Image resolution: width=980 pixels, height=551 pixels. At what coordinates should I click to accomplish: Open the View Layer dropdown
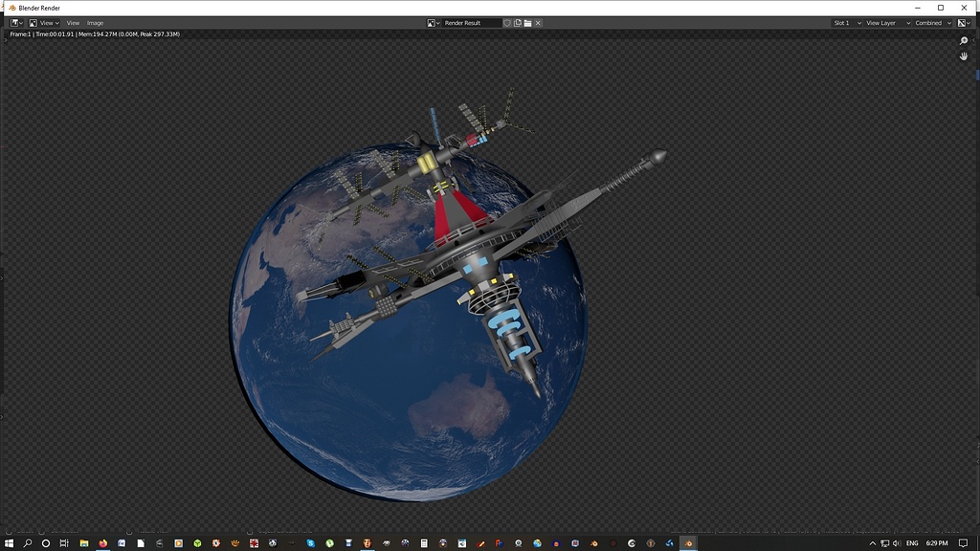[x=887, y=23]
